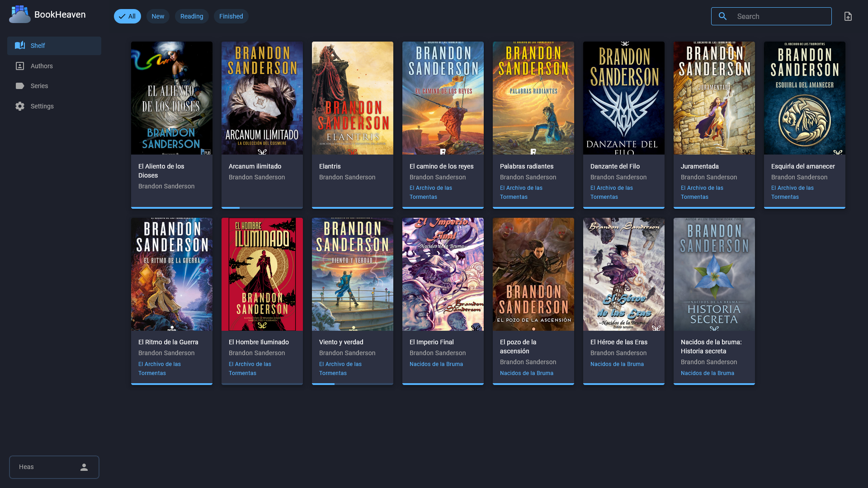Enable the Reading filter
The image size is (868, 488).
point(191,16)
